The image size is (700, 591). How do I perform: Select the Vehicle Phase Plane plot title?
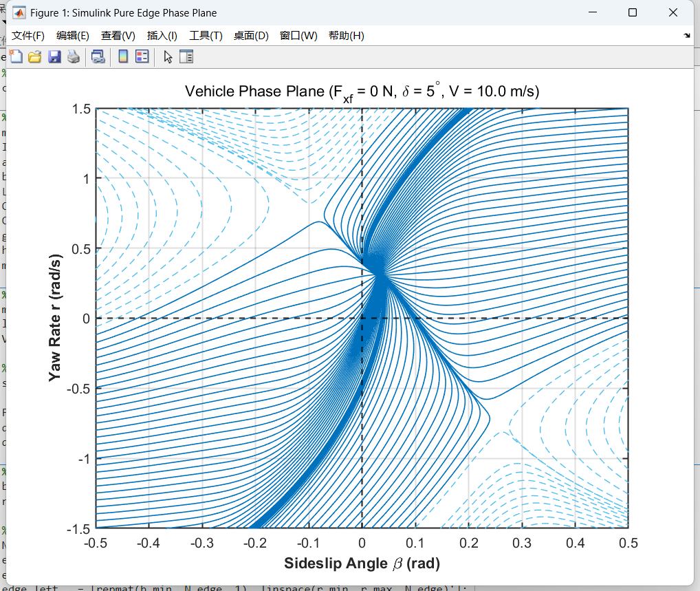point(362,92)
